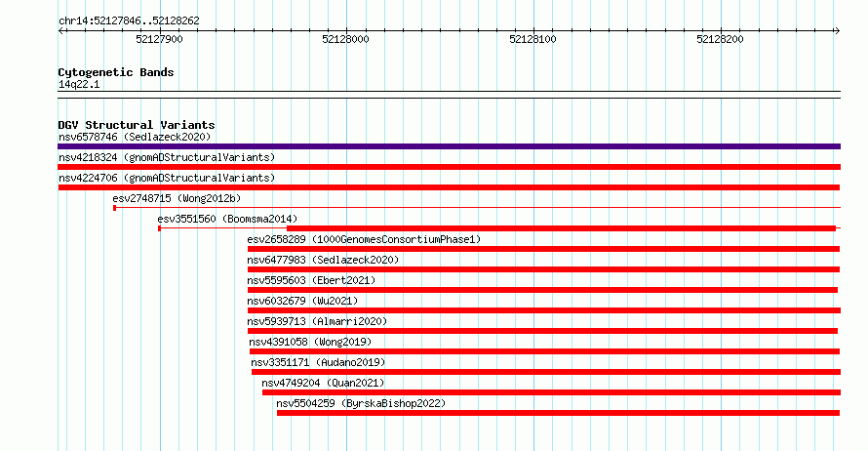Screen dimensions: 868x451
Task: Open esv3551560 (Boomsma2014) label
Action: pyautogui.click(x=227, y=219)
